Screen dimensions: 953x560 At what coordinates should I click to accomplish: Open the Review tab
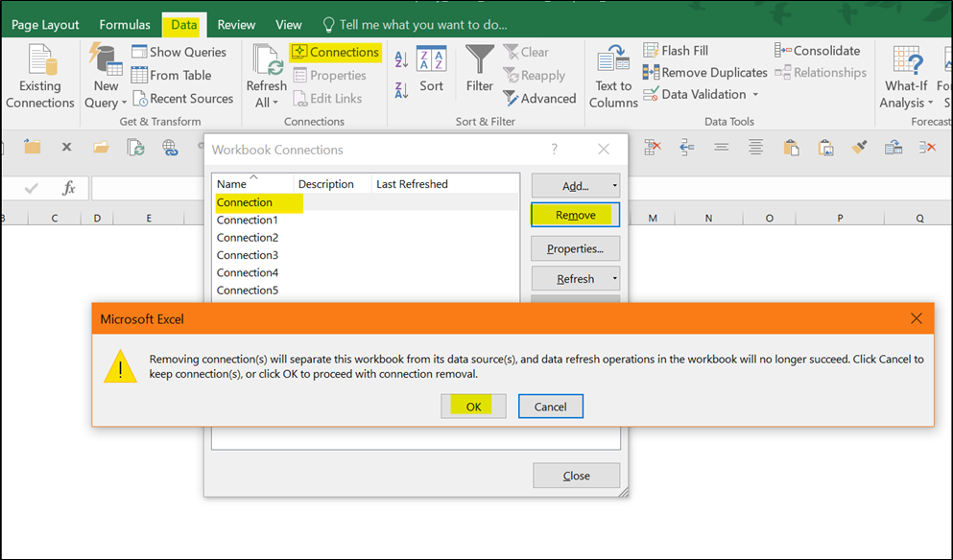click(236, 25)
